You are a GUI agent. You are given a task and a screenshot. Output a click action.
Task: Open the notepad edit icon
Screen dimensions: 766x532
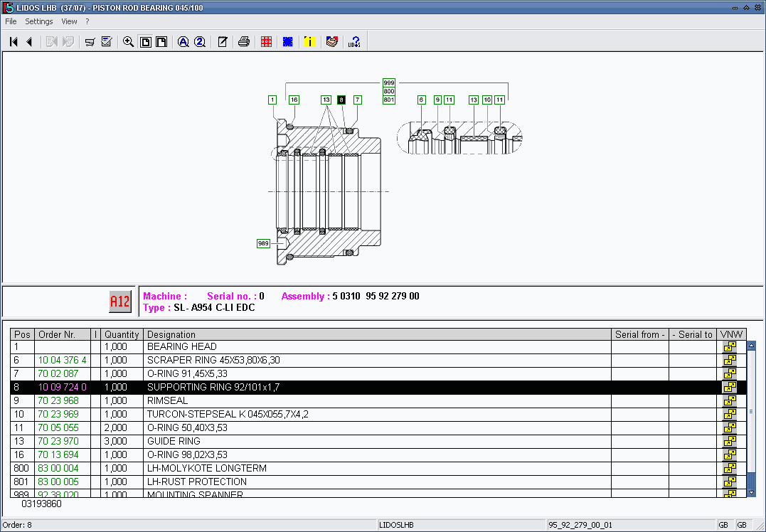pos(223,42)
